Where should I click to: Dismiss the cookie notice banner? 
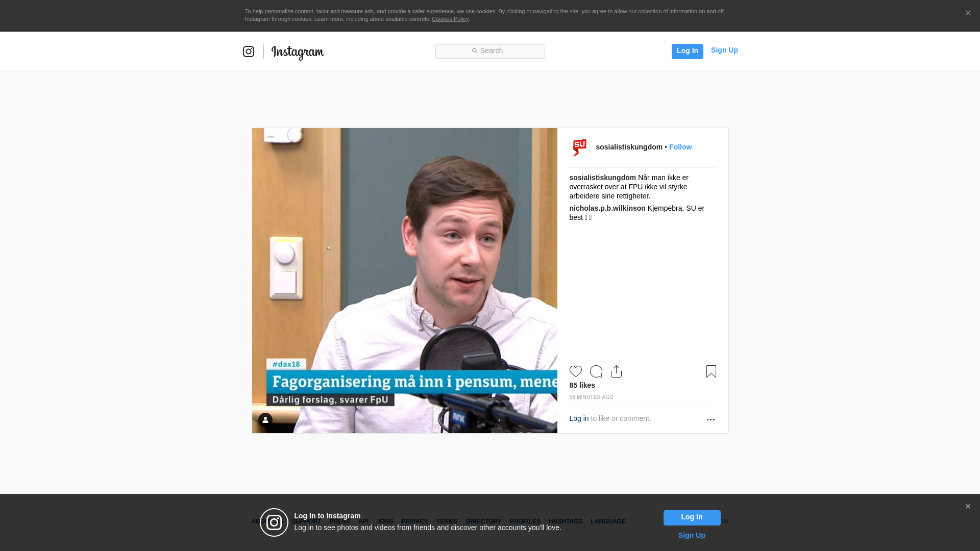coord(968,13)
